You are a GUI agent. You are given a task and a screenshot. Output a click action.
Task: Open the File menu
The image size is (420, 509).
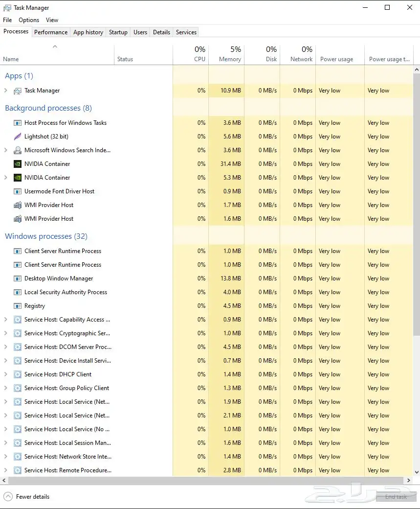(x=7, y=20)
